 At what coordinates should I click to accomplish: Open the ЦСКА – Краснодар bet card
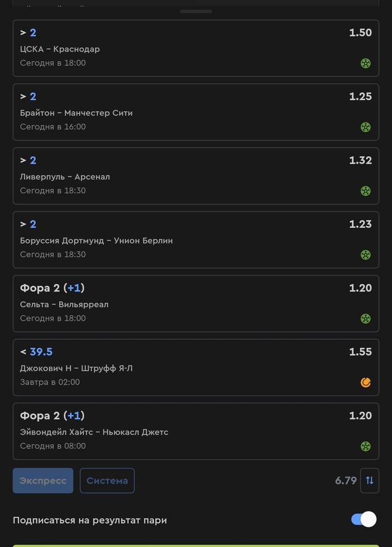pos(196,48)
